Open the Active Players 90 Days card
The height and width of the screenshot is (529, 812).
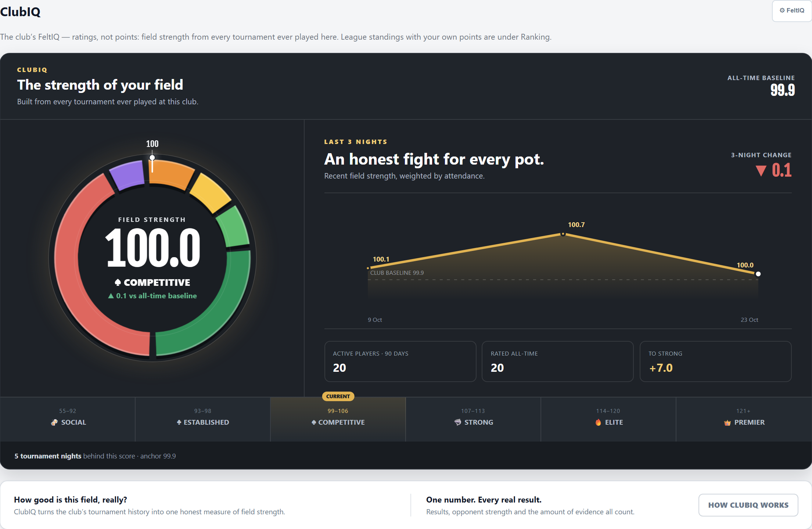400,361
